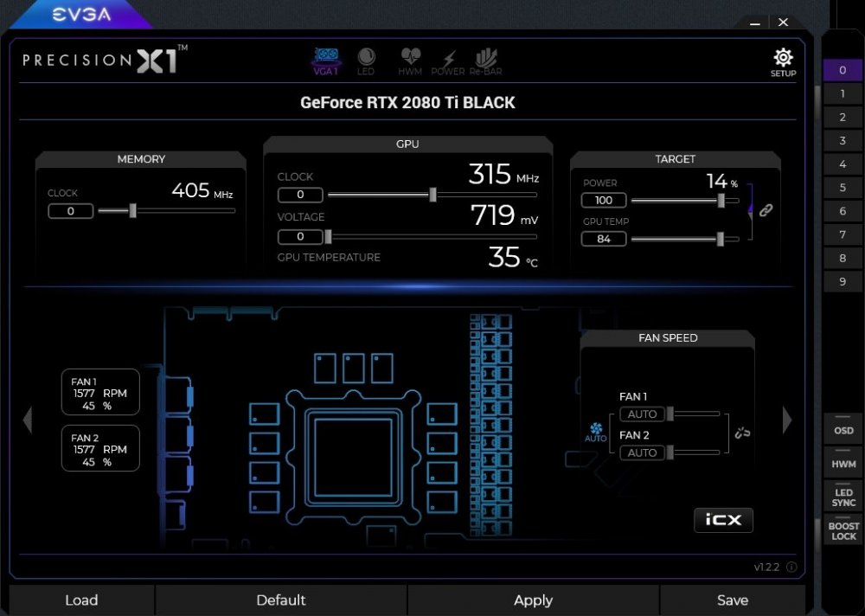The height and width of the screenshot is (616, 865).
Task: Set FAN 1 to AUTO mode
Action: click(x=642, y=414)
